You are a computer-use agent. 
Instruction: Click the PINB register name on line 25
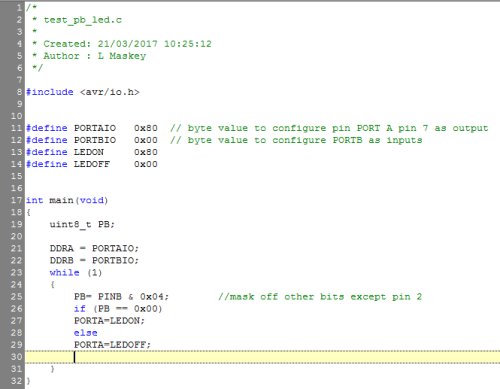pos(109,296)
